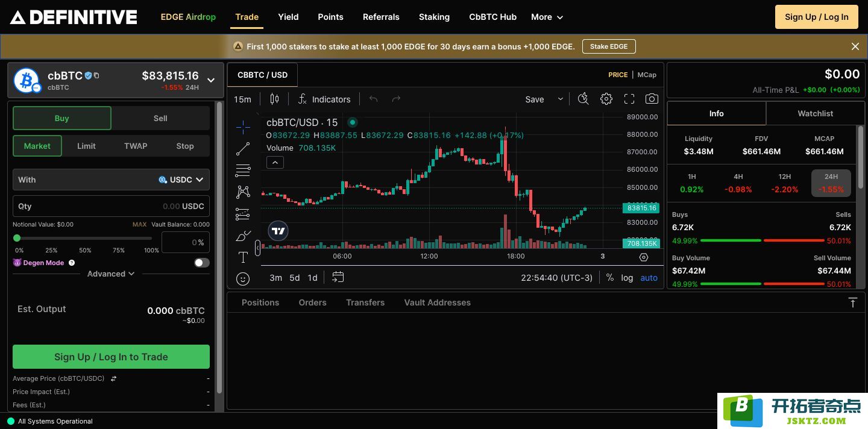Viewport: 868px width, 429px height.
Task: Swap the average price pair direction
Action: coord(113,378)
